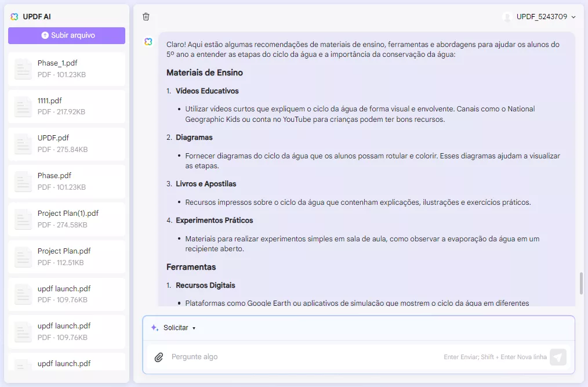The width and height of the screenshot is (588, 387).
Task: Click the Vídeos Educativos list item
Action: coord(207,91)
